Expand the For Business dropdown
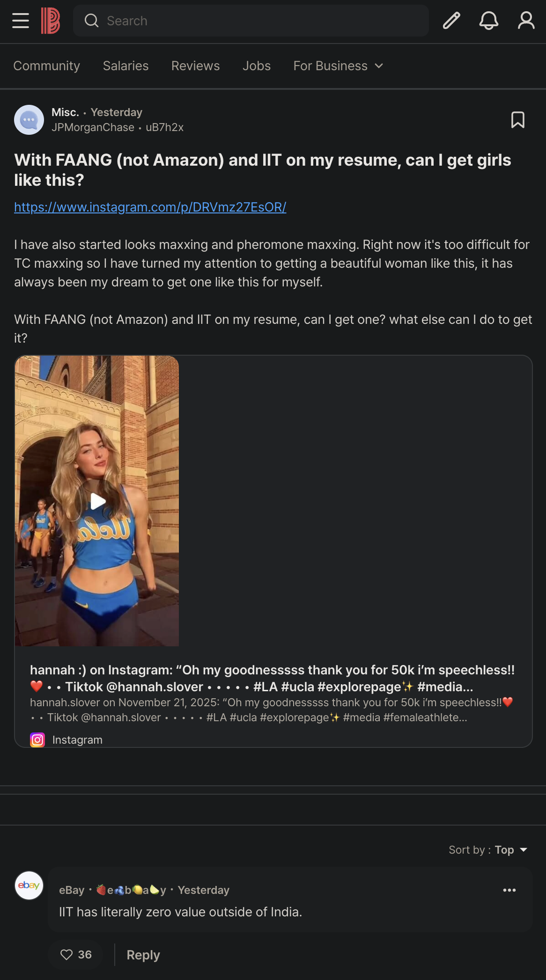The width and height of the screenshot is (546, 980). click(x=338, y=66)
